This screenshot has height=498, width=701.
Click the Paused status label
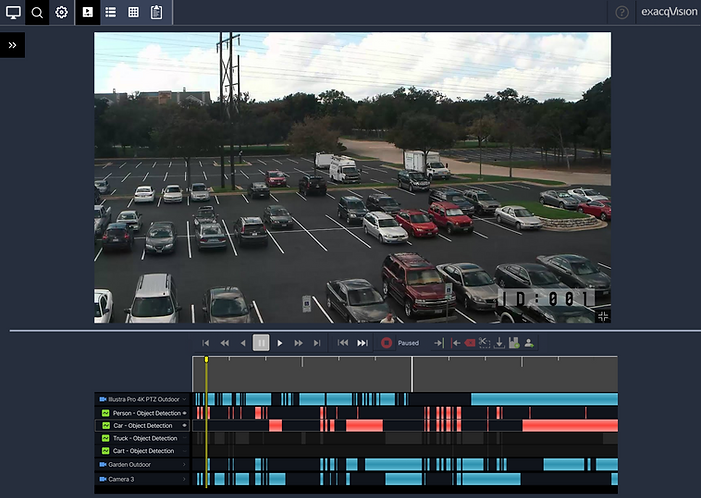point(408,343)
